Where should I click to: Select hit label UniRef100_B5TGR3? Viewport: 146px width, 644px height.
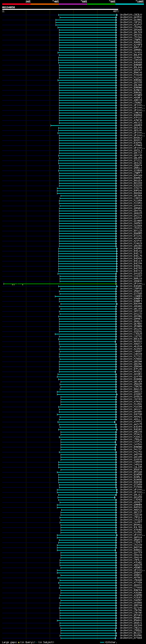[x=131, y=615]
